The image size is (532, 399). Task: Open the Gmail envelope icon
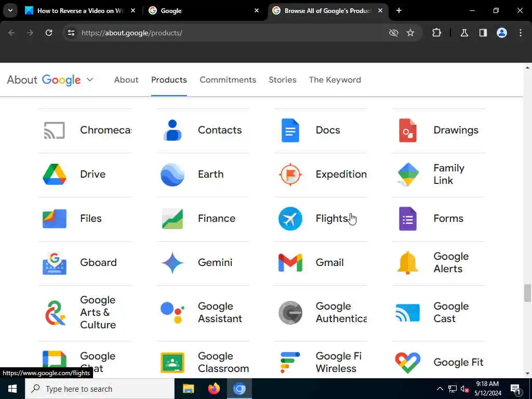(x=290, y=262)
